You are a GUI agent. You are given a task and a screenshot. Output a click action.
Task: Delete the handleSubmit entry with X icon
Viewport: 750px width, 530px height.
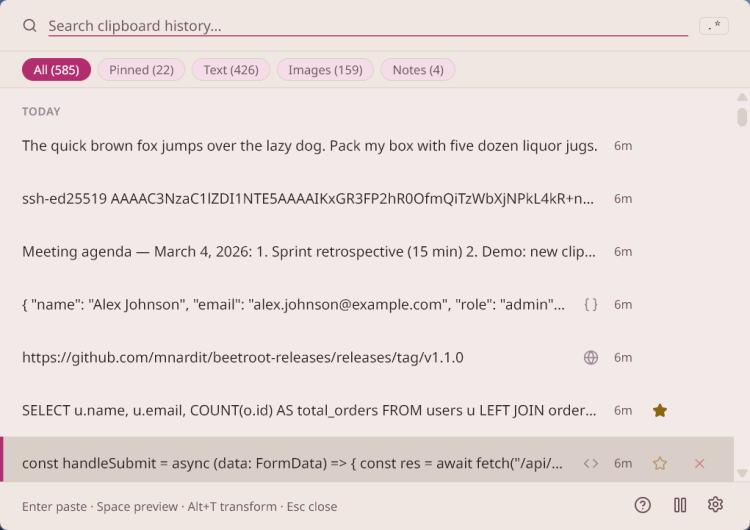699,463
